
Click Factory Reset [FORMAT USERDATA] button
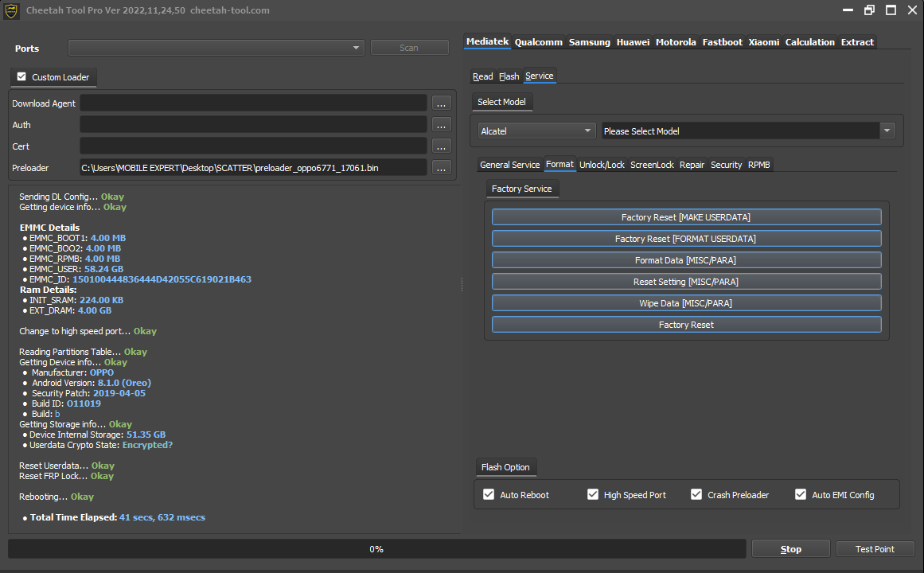click(687, 238)
